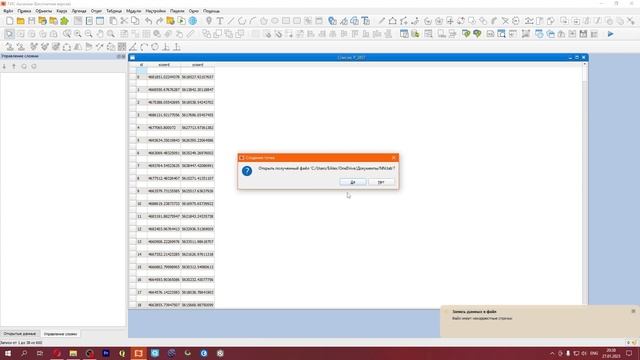This screenshot has width=640, height=360.
Task: Choose the zoom out magnifier tool
Action: (89, 34)
